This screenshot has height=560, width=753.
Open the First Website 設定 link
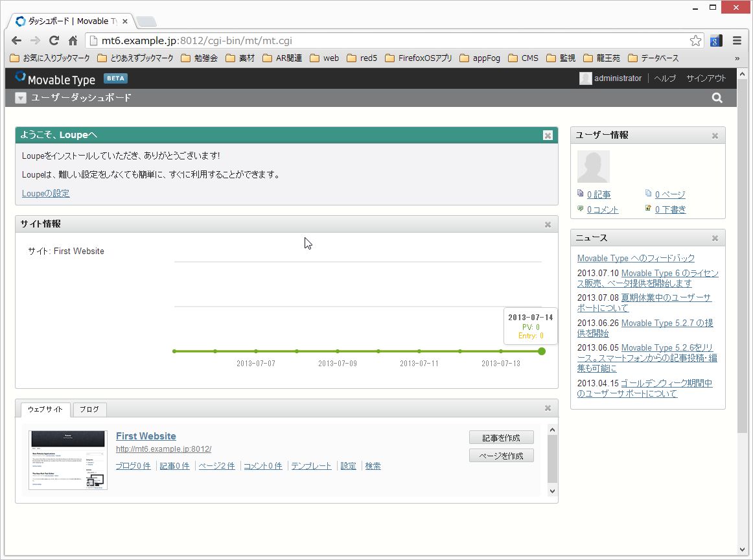click(348, 466)
